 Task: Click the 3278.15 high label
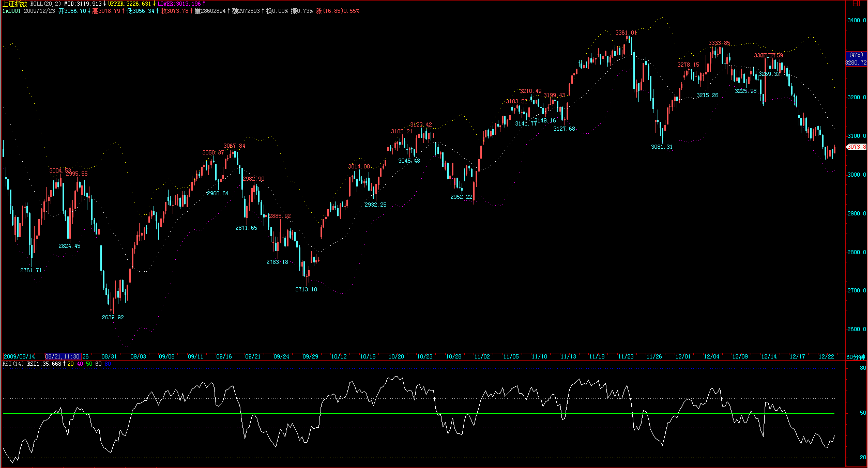coord(688,65)
